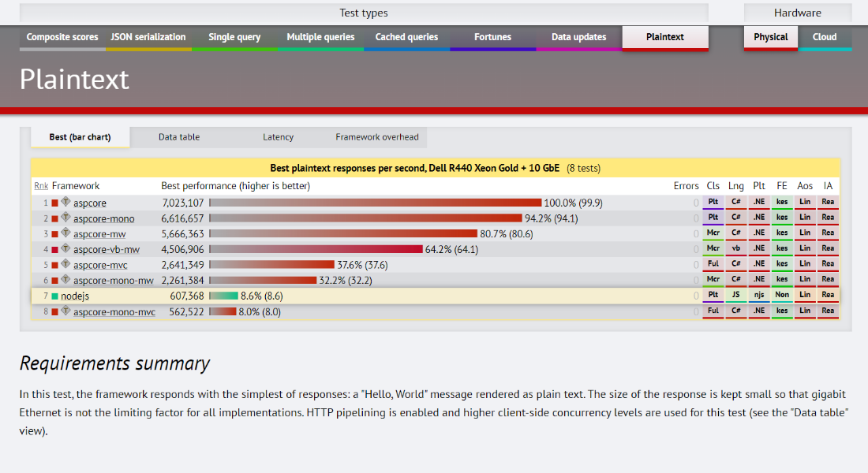Click the diamond icon beside aspcore-mono-mw

[x=65, y=279]
